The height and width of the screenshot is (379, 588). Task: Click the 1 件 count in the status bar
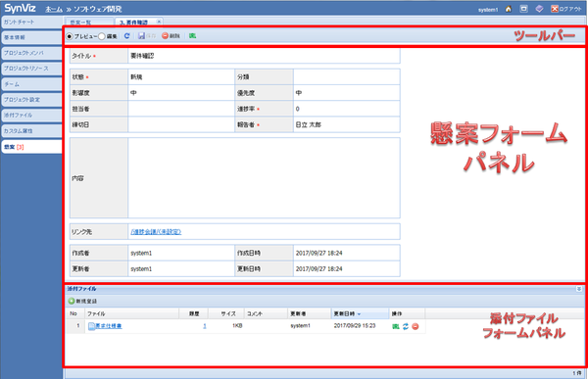577,373
